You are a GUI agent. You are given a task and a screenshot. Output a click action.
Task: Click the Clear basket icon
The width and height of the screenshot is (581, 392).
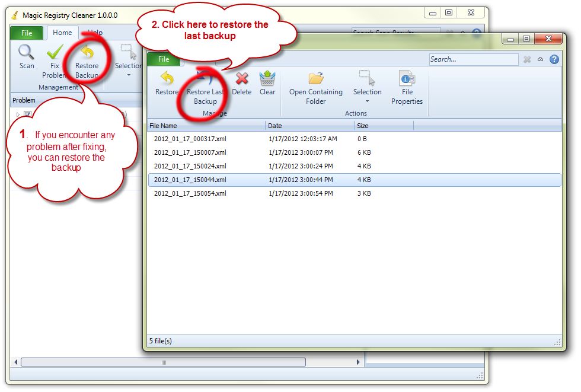(x=267, y=78)
